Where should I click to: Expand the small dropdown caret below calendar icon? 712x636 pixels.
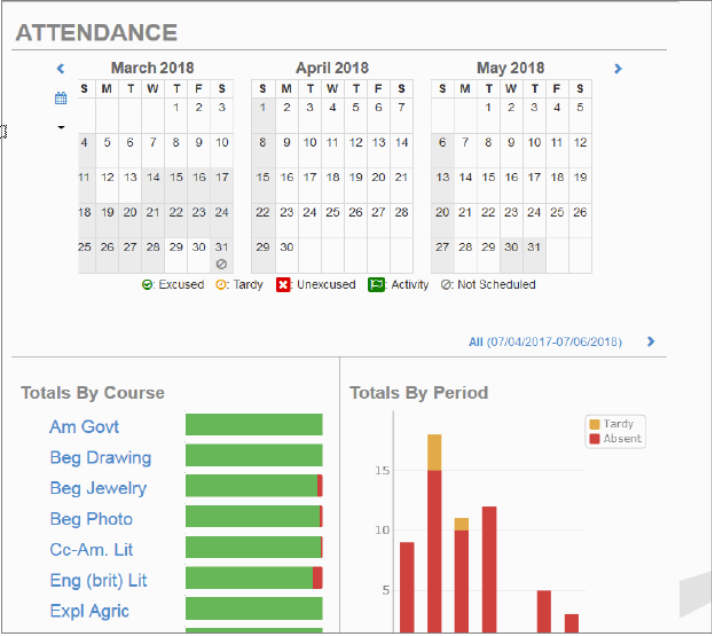click(x=61, y=128)
